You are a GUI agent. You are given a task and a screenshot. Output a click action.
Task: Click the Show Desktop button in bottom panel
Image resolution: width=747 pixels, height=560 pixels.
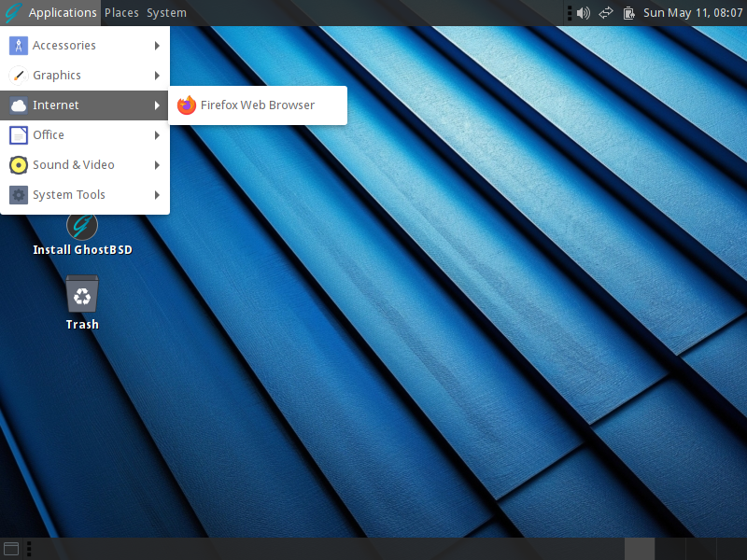coord(11,549)
